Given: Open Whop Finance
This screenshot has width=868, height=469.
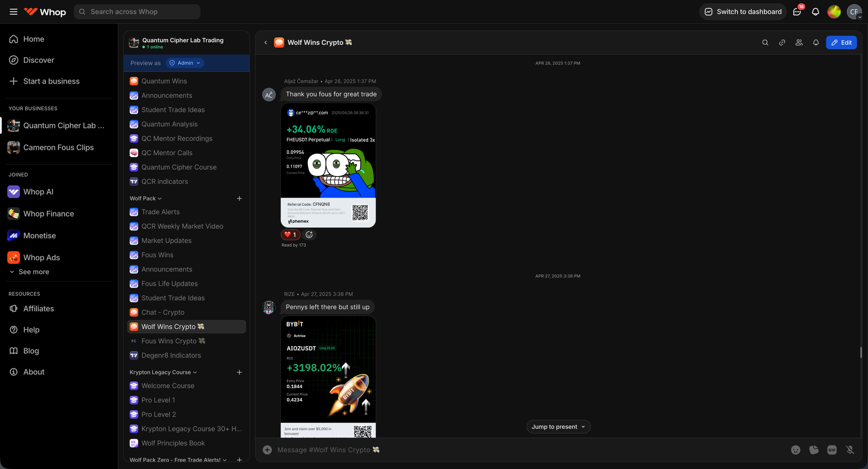Looking at the screenshot, I should tap(59, 214).
